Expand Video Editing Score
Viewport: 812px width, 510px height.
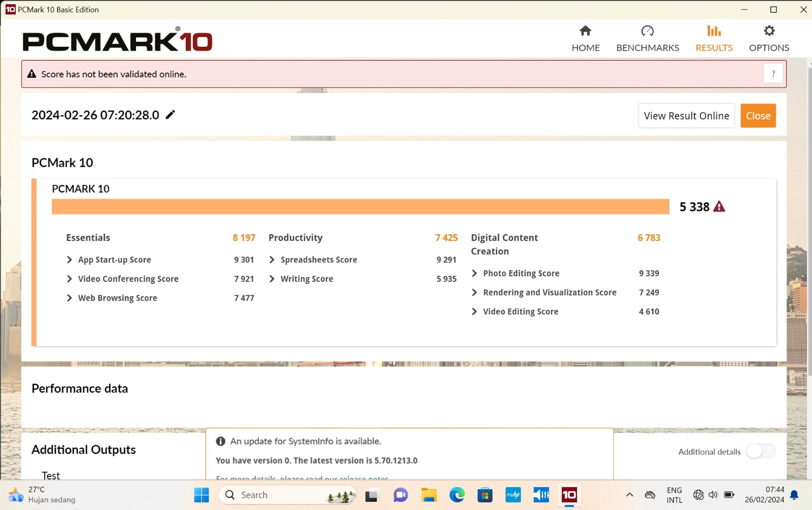475,311
